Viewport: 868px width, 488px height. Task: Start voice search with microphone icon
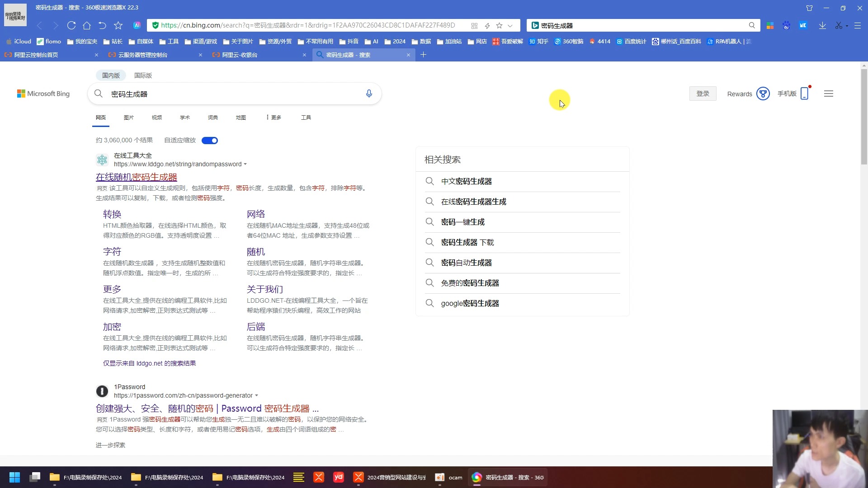coord(369,94)
